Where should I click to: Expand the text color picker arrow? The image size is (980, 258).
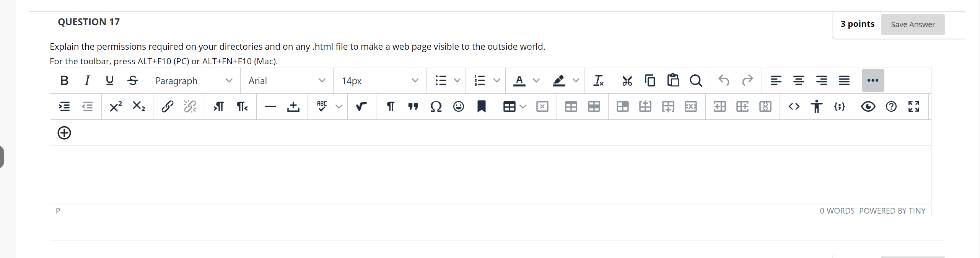pyautogui.click(x=536, y=81)
